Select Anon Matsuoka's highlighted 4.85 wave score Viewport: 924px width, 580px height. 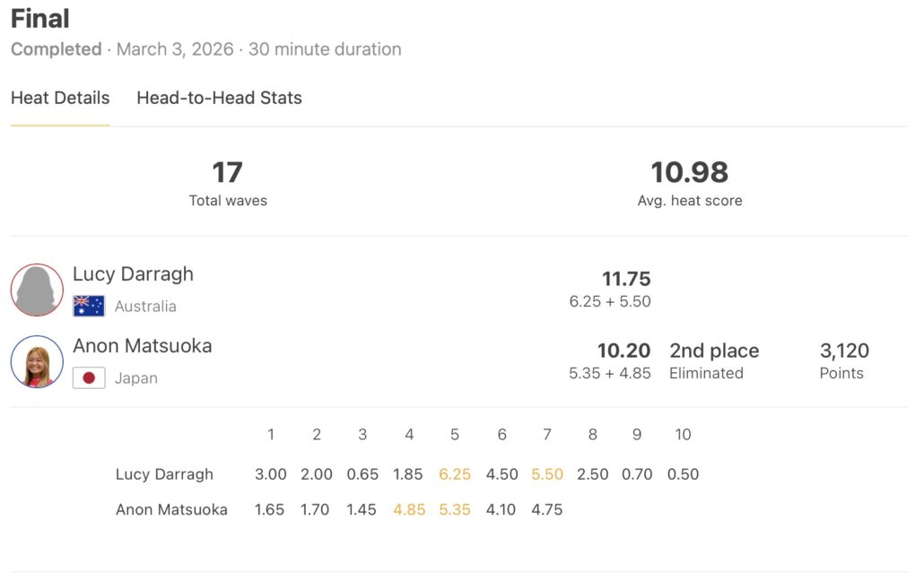pyautogui.click(x=409, y=510)
